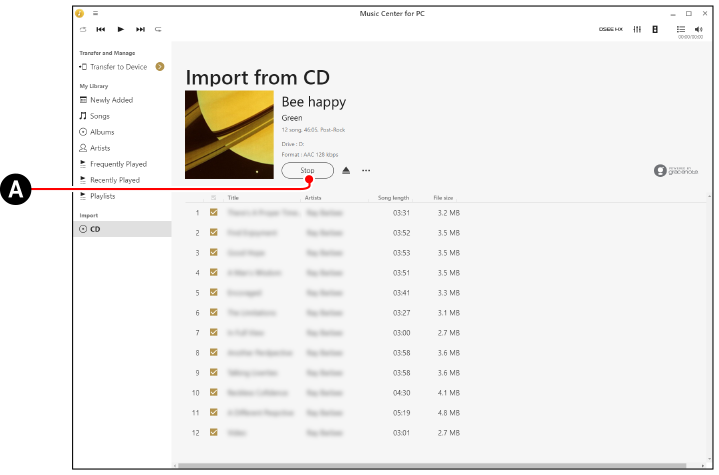Uncheck the checkbox for track 6
The width and height of the screenshot is (719, 475).
pyautogui.click(x=213, y=313)
